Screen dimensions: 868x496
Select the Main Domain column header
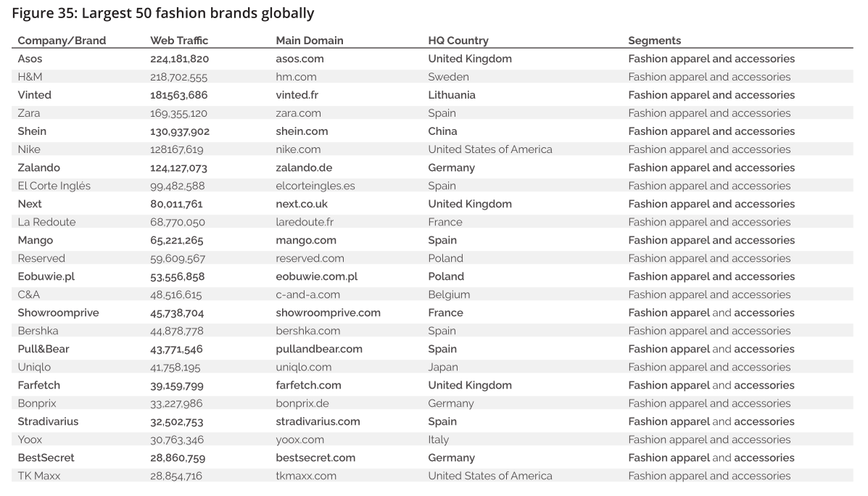(310, 41)
